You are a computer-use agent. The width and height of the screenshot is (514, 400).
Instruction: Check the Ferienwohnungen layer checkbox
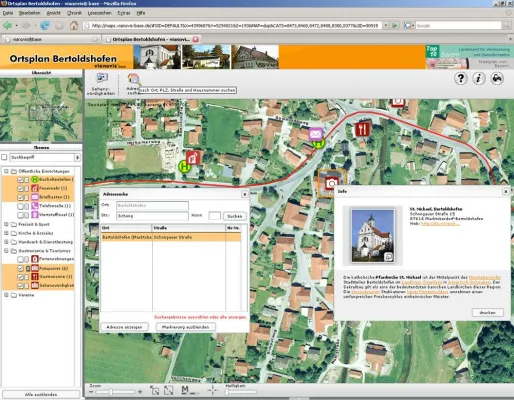click(20, 259)
